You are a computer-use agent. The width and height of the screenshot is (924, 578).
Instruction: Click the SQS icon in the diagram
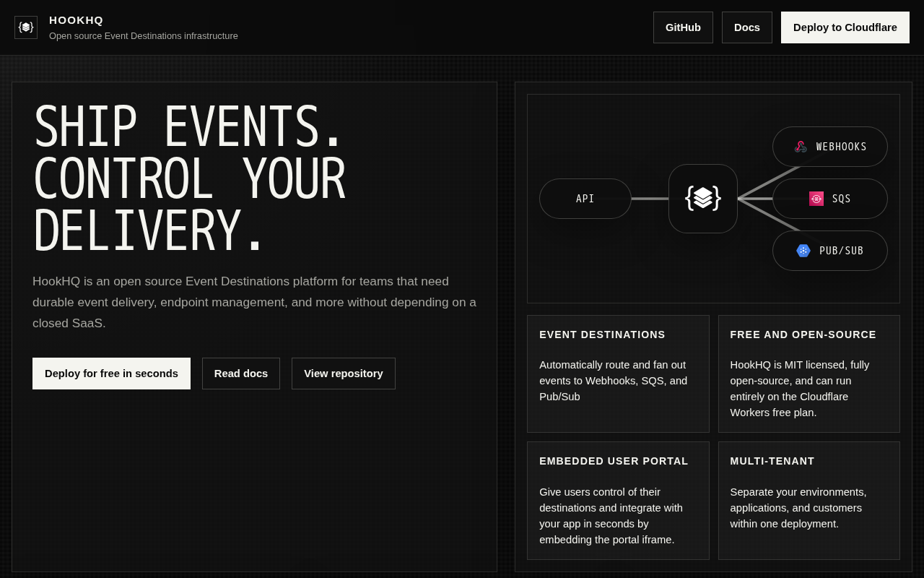[x=816, y=199]
